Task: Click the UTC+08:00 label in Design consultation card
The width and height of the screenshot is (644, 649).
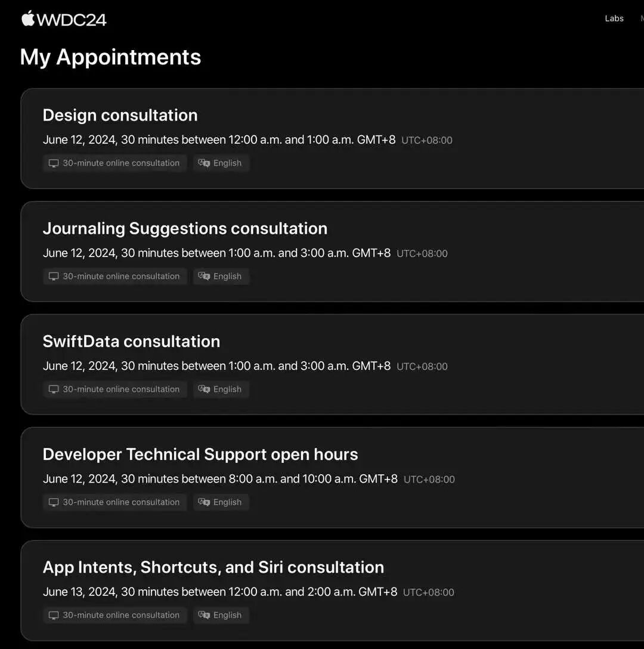Action: [427, 140]
